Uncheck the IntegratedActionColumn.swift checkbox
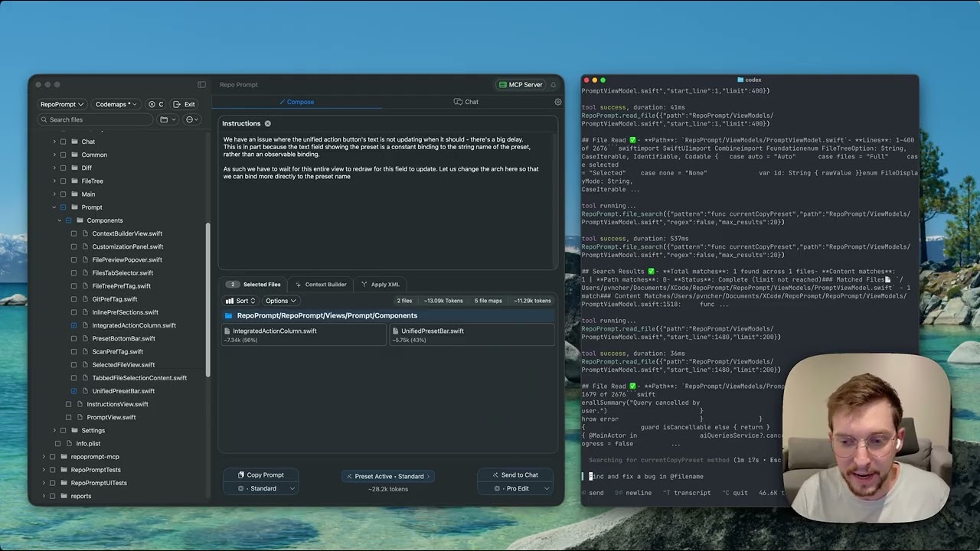 pyautogui.click(x=74, y=325)
